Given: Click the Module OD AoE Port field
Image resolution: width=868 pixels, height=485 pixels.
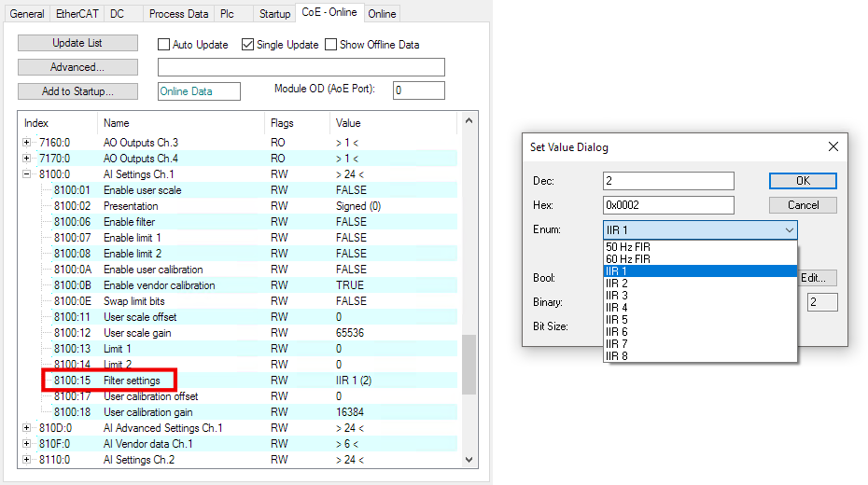Looking at the screenshot, I should coord(418,90).
